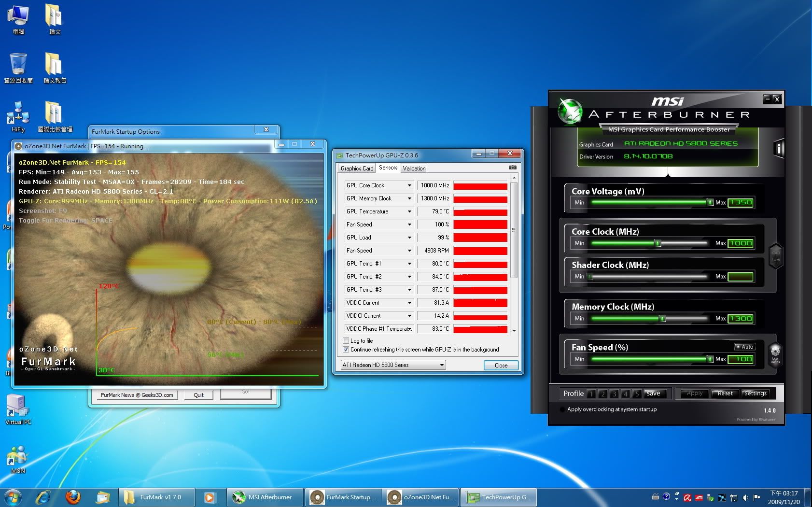
Task: Click Afterburner Reset button
Action: click(725, 394)
